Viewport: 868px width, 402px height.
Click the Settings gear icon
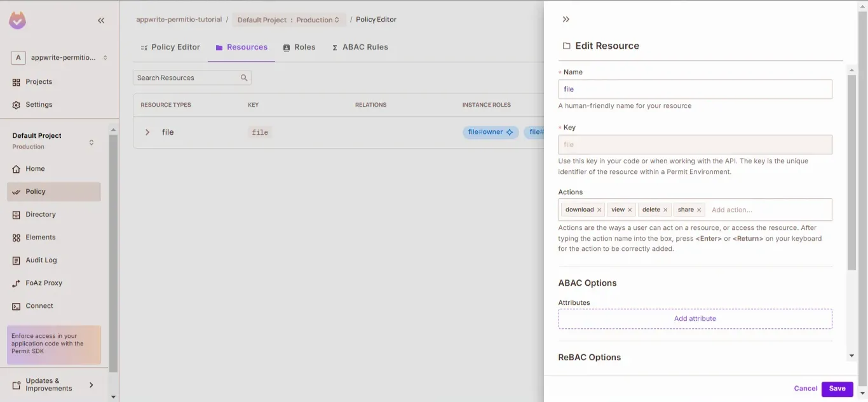click(17, 105)
